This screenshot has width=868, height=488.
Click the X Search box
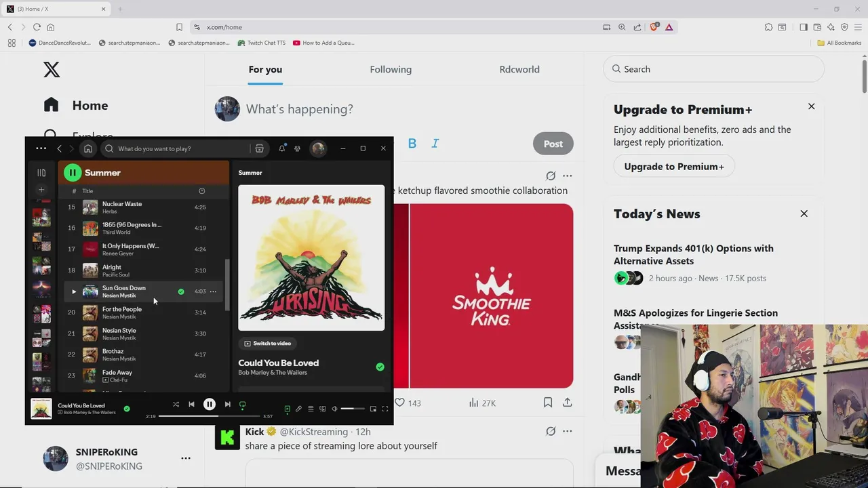point(713,69)
